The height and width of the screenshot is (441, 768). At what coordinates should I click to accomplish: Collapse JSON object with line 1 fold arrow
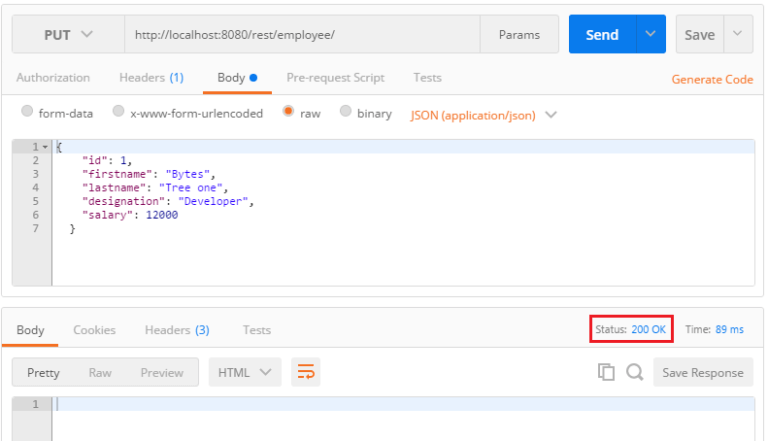(45, 147)
